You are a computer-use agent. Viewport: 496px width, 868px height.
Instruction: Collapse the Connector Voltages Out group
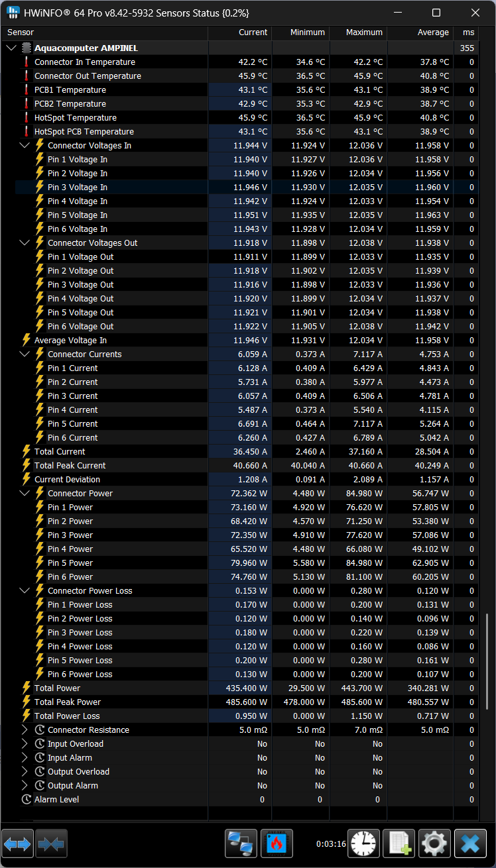(x=25, y=243)
